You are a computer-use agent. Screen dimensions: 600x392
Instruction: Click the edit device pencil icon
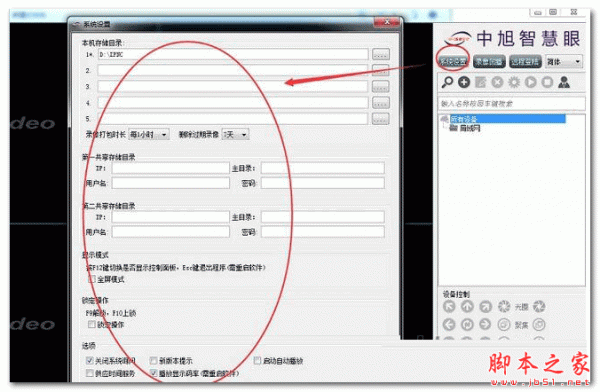click(480, 82)
